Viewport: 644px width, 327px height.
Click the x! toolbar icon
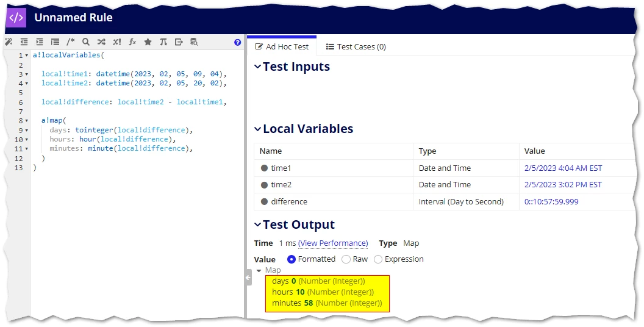click(x=117, y=42)
